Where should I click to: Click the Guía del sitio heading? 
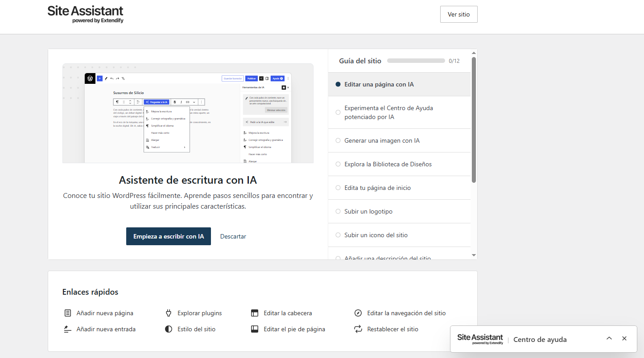pos(360,61)
